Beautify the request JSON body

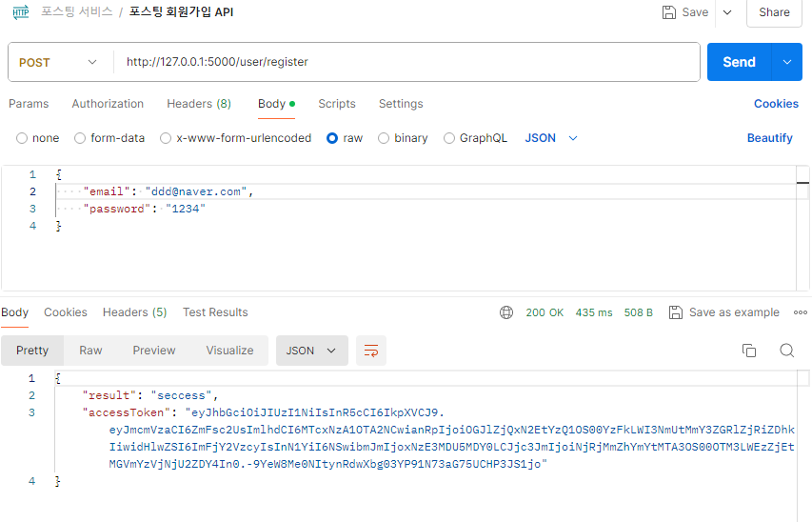click(x=769, y=138)
